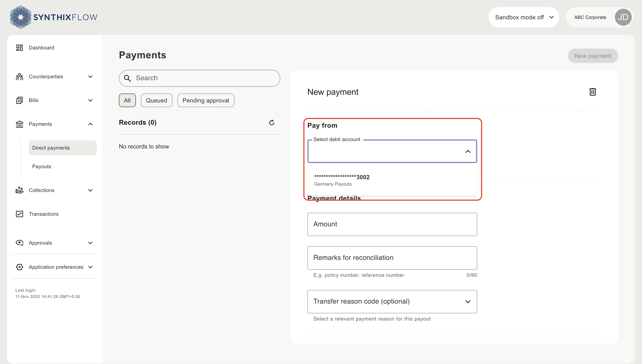This screenshot has width=642, height=364.
Task: Open the Sandbox mode off dropdown
Action: 524,17
